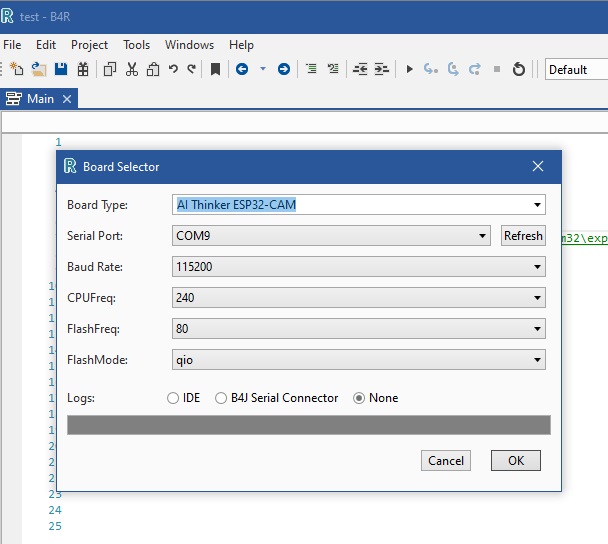Open the FlashFreq 80 dropdown
The height and width of the screenshot is (544, 608).
359,329
